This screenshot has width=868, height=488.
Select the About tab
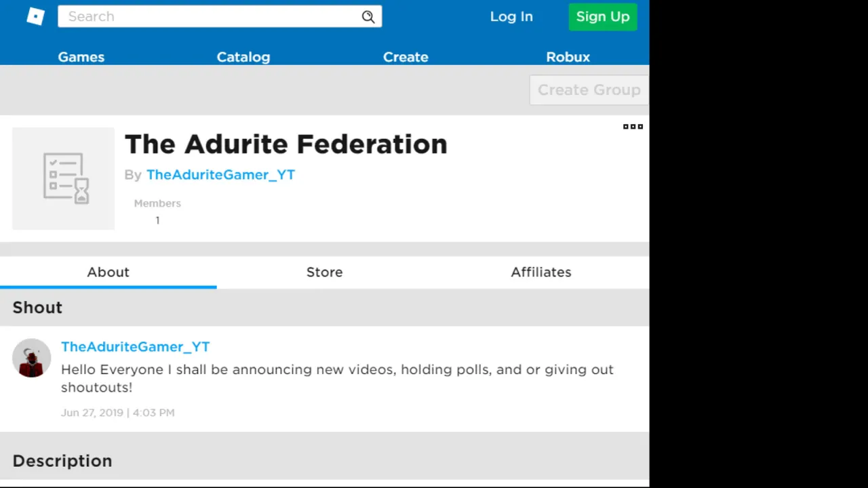108,272
